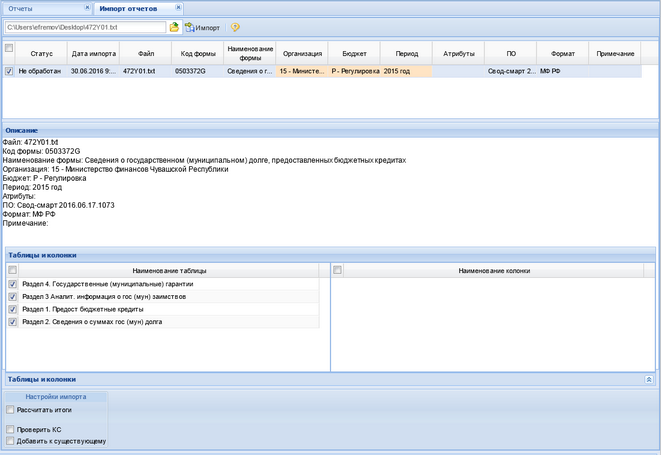Image resolution: width=661 pixels, height=455 pixels.
Task: Sort by Статус column header
Action: click(41, 54)
